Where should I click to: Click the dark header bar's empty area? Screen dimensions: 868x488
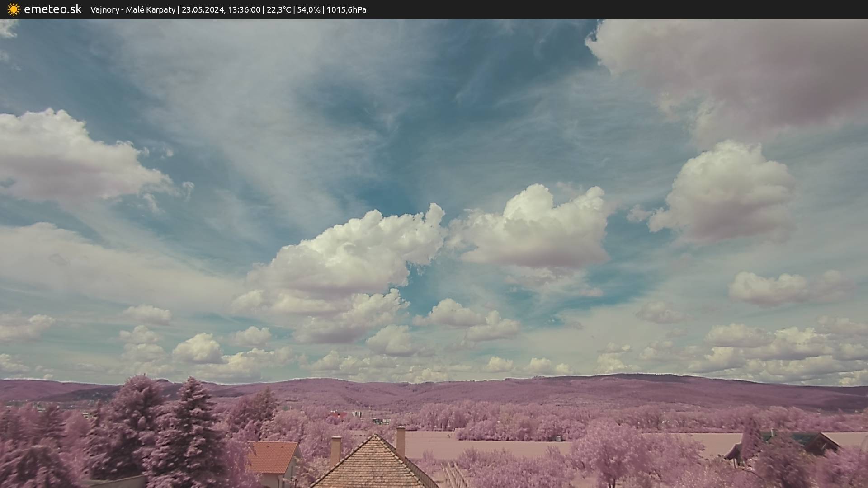(x=633, y=9)
